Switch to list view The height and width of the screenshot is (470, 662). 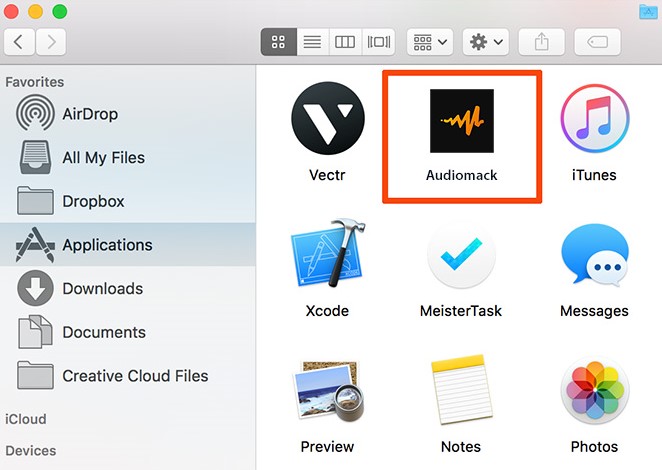312,42
